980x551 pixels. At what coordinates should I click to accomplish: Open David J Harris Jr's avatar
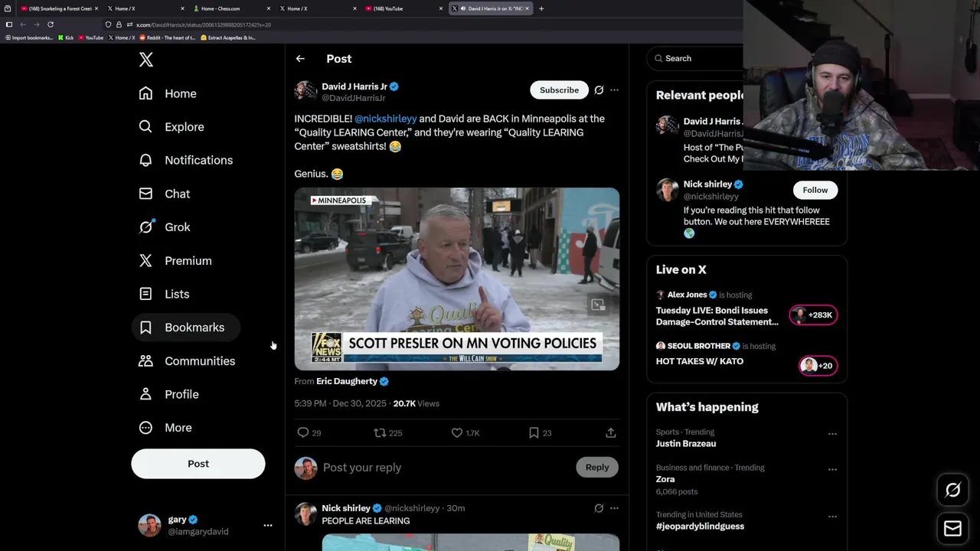305,91
